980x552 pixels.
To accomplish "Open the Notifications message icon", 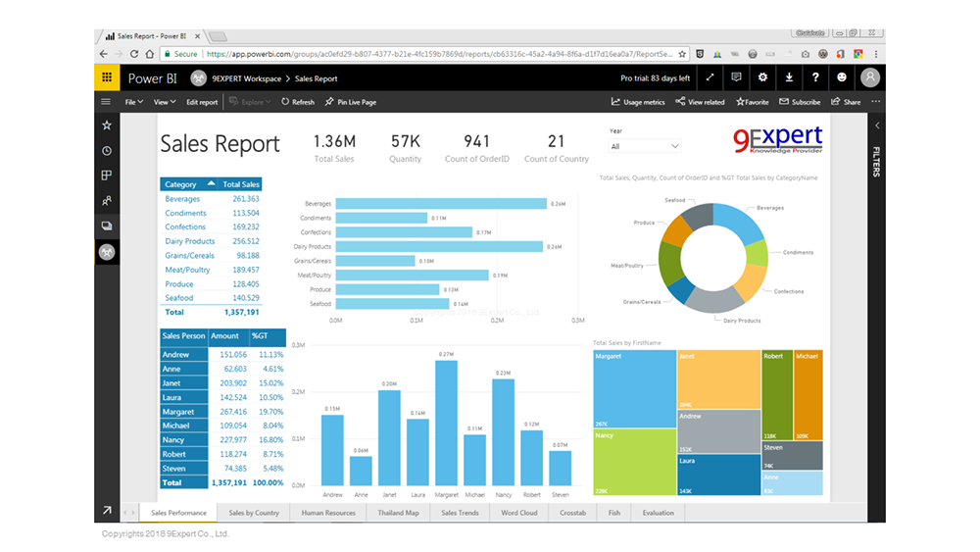I will (736, 78).
